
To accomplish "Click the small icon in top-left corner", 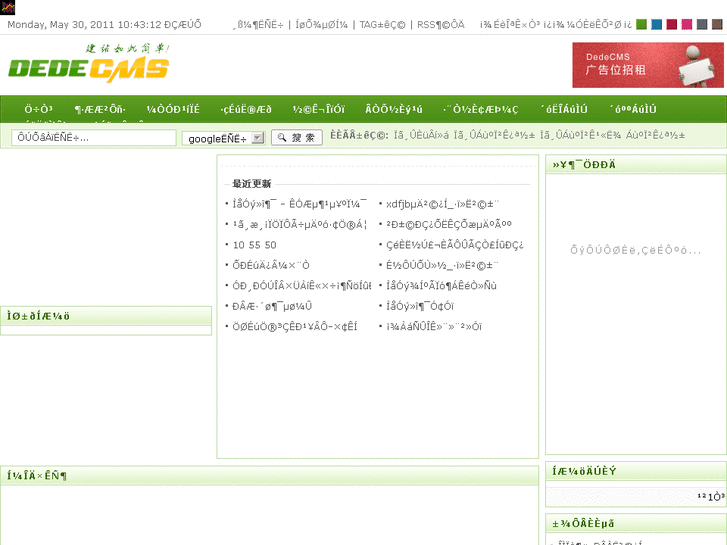I will point(7,7).
